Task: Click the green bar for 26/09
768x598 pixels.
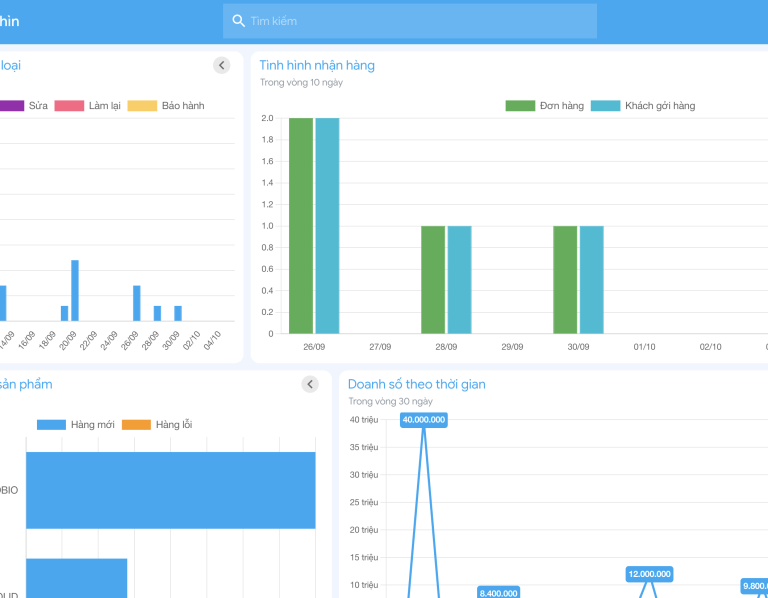Action: coord(301,225)
